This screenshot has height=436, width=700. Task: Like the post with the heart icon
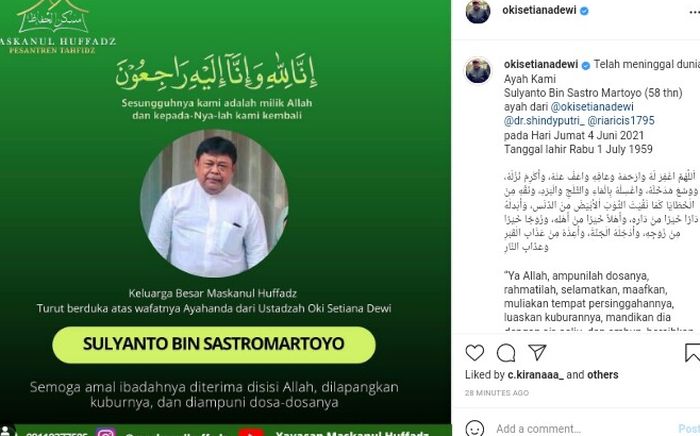coord(475,353)
